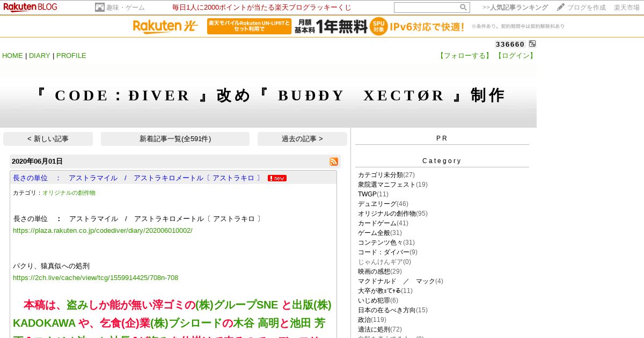Open 人気記事ランキング link
Viewport: 644px width, 338px height.
point(515,8)
